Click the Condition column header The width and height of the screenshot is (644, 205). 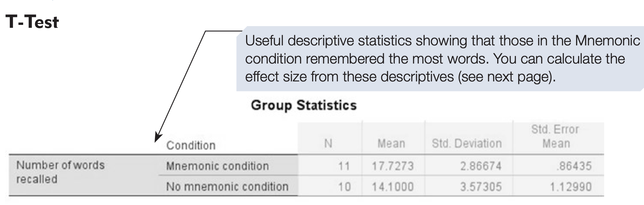click(191, 145)
